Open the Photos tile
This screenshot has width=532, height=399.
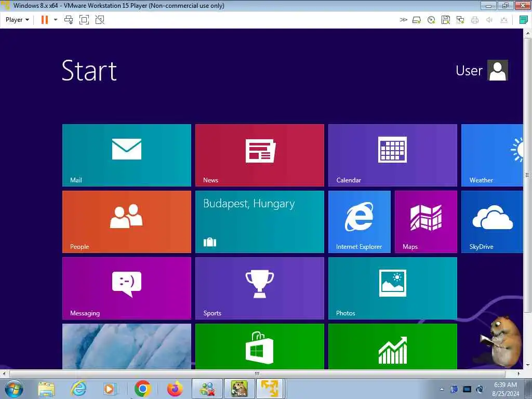[x=393, y=288]
